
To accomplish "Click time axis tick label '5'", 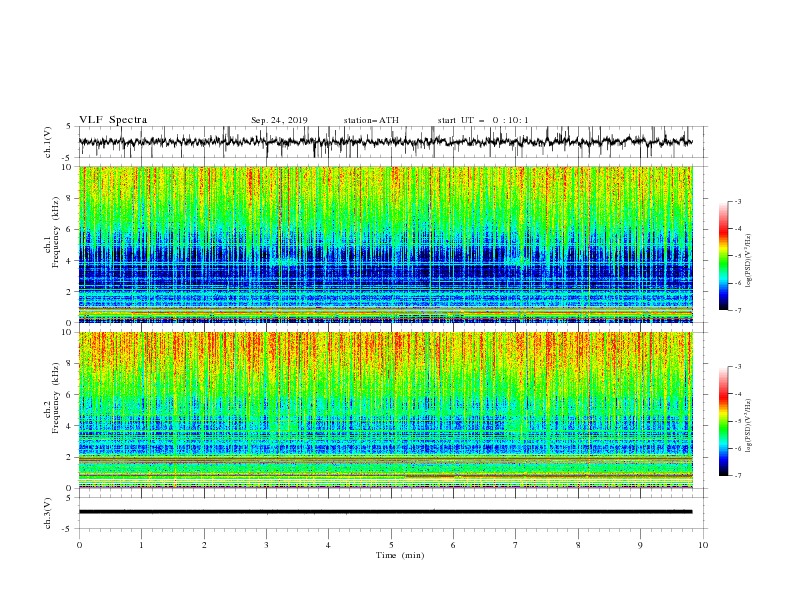I will coord(391,545).
